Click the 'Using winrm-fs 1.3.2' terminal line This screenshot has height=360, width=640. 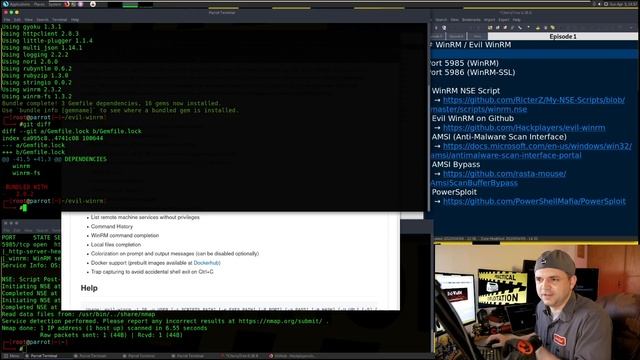(x=37, y=96)
